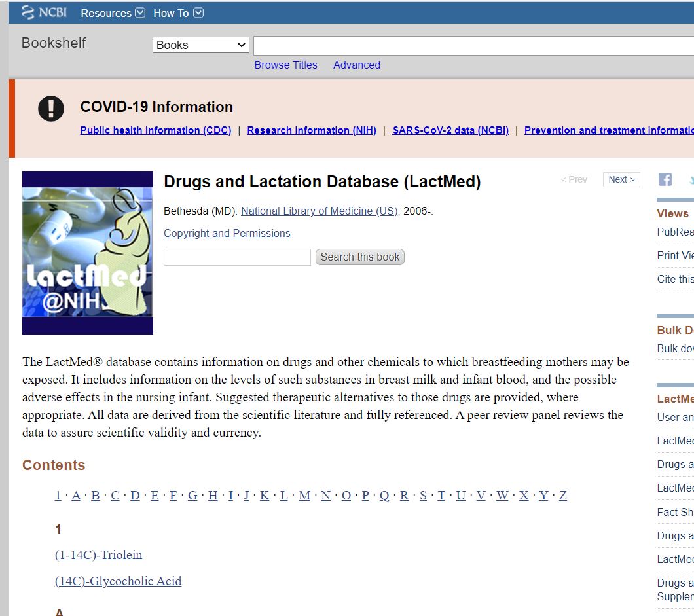Expand the Resources dropdown menu
This screenshot has width=694, height=616.
point(113,13)
